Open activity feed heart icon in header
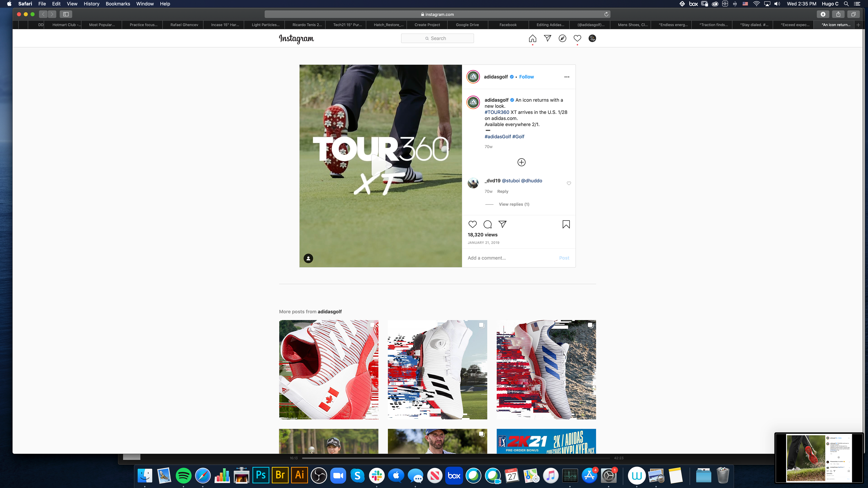Screen dimensions: 868x488 coord(577,38)
